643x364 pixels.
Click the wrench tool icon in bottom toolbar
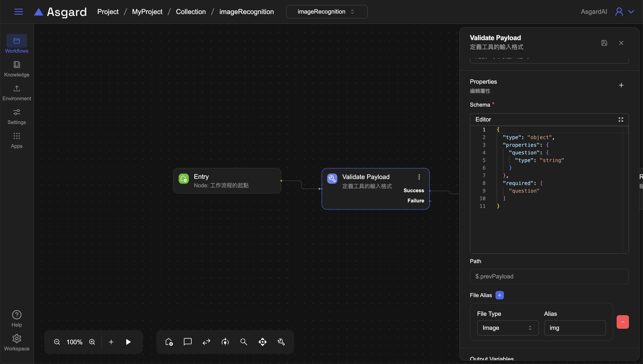click(281, 342)
